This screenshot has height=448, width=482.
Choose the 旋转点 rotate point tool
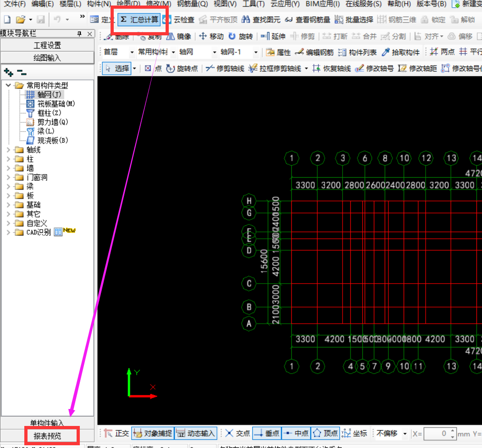pos(182,68)
